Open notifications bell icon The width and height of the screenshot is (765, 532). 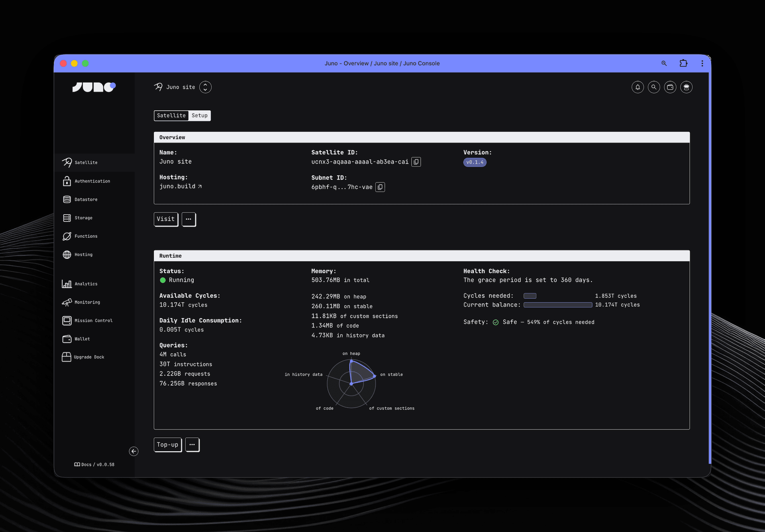637,87
